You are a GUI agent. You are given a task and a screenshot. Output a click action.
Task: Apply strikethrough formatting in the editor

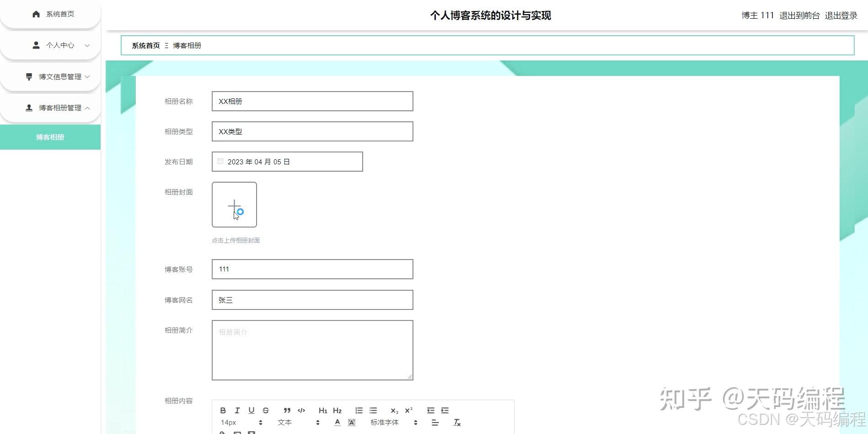tap(265, 410)
